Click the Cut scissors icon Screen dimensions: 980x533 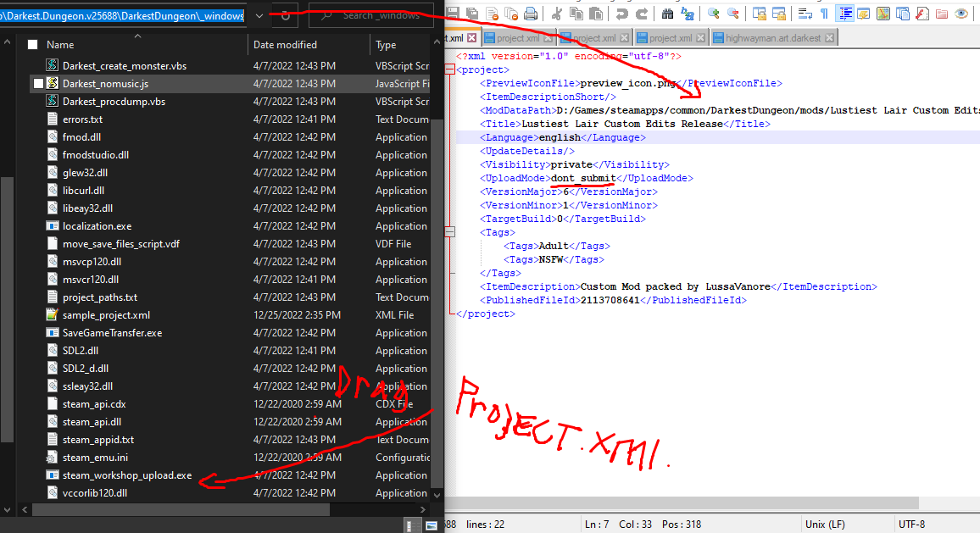point(556,14)
